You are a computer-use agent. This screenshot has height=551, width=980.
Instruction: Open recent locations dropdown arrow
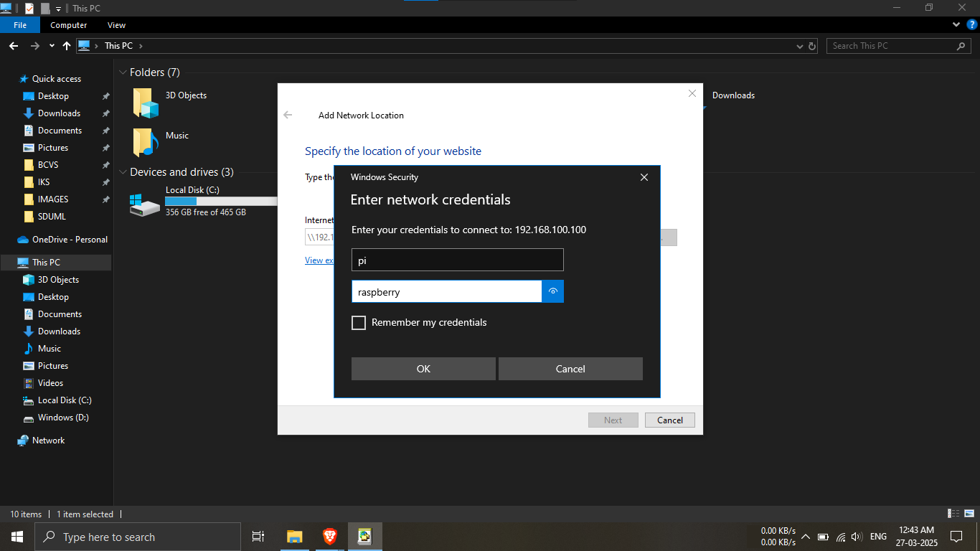pyautogui.click(x=52, y=46)
